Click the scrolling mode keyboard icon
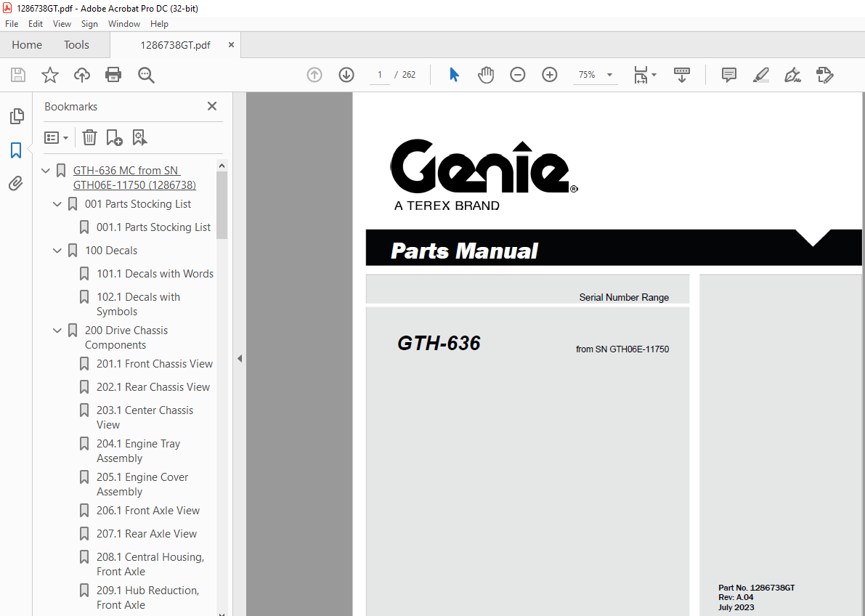Screen dimensions: 865x616 coord(682,75)
